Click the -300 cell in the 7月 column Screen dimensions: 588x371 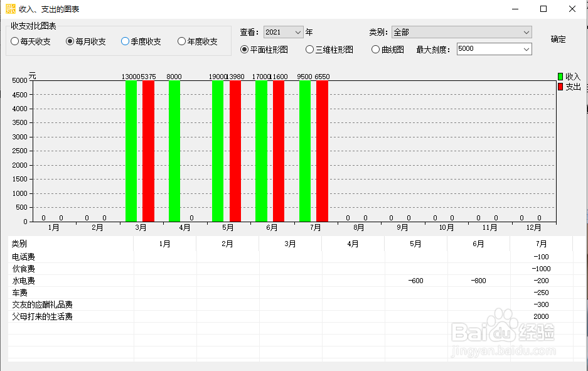point(541,304)
